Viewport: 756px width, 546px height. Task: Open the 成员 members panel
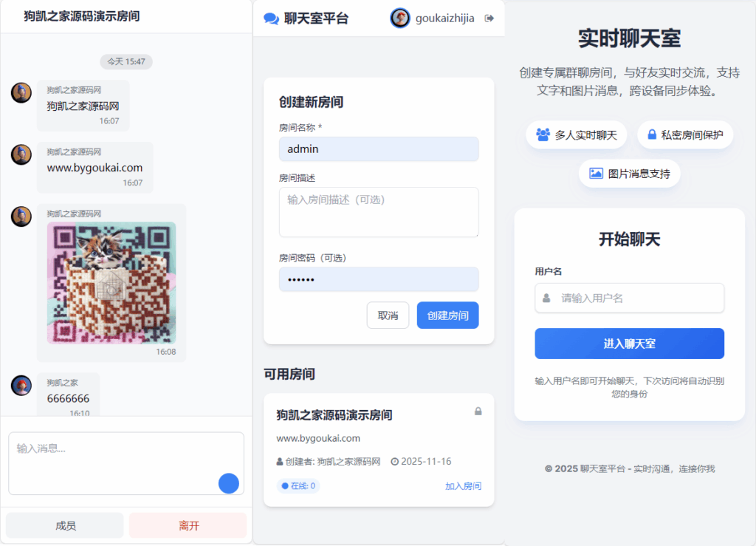coord(64,525)
